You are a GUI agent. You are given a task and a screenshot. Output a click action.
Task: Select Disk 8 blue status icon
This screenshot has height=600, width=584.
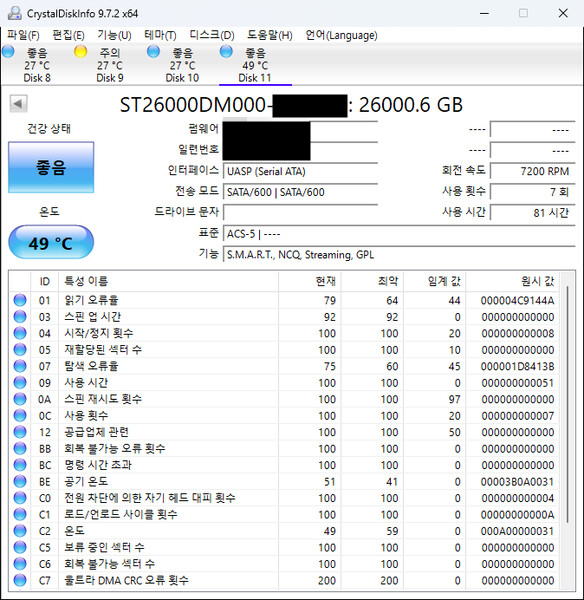(x=8, y=51)
